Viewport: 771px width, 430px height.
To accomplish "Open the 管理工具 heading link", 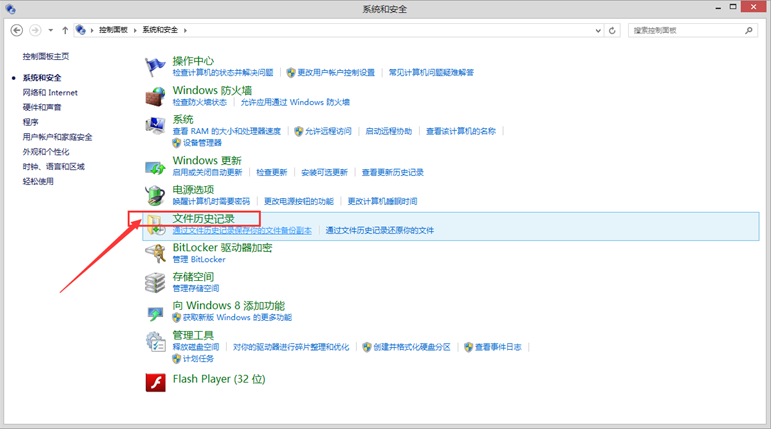I will pos(193,335).
